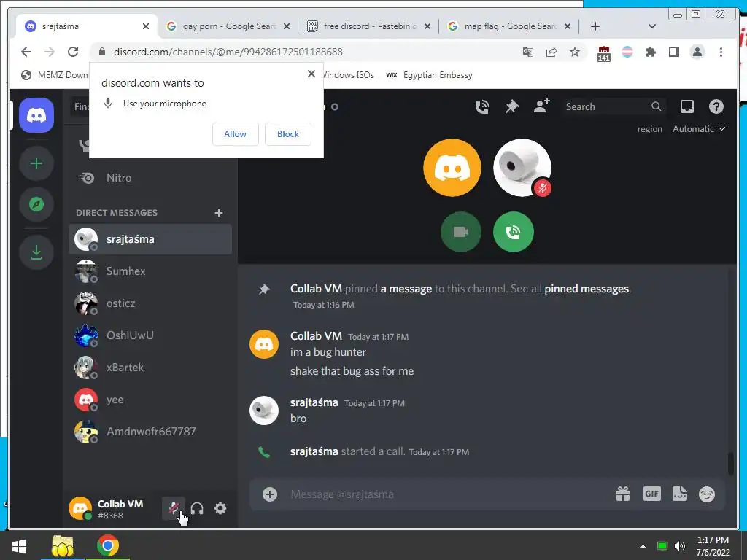Screen dimensions: 747x560
Task: Expand the region Automatic dropdown
Action: coord(698,129)
